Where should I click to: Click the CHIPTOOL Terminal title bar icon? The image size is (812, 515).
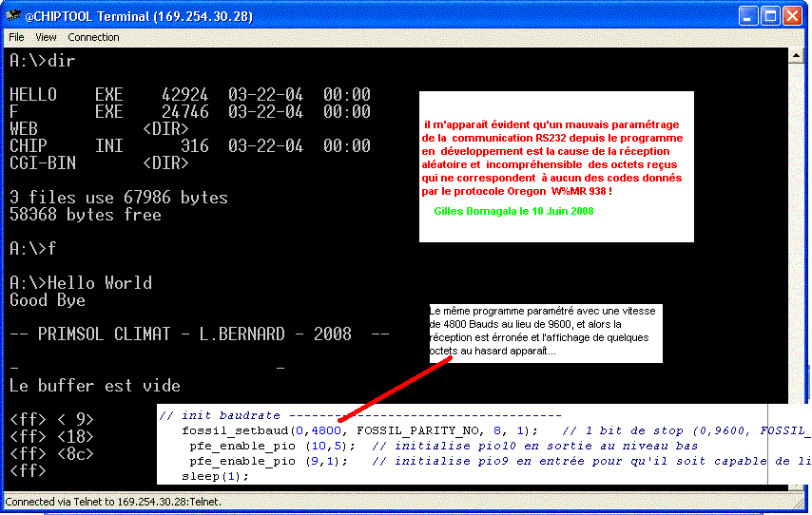click(x=13, y=15)
